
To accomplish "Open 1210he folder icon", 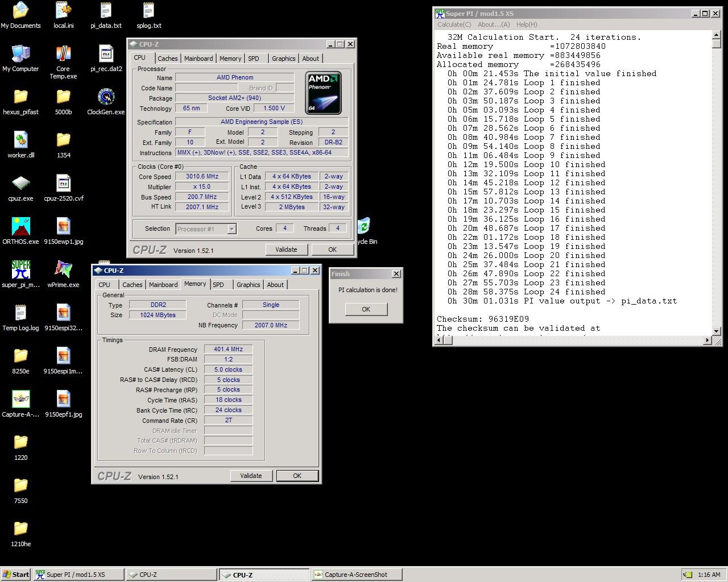I will 20,534.
